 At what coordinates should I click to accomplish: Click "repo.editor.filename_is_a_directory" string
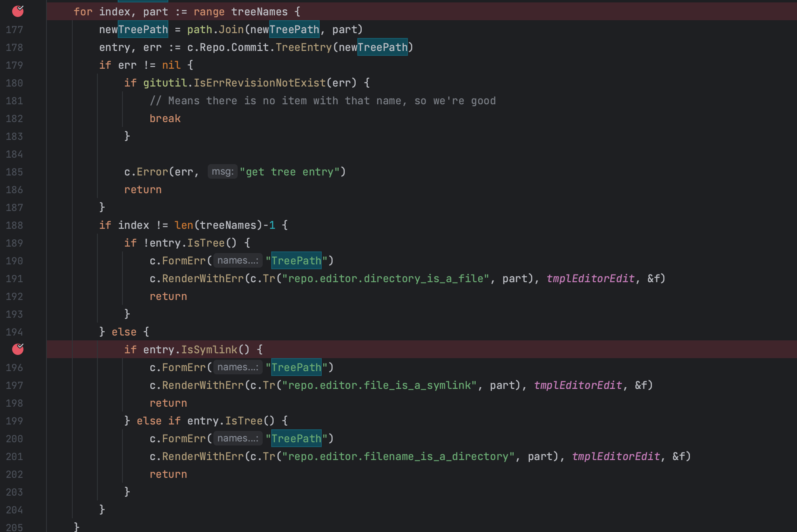pos(398,456)
